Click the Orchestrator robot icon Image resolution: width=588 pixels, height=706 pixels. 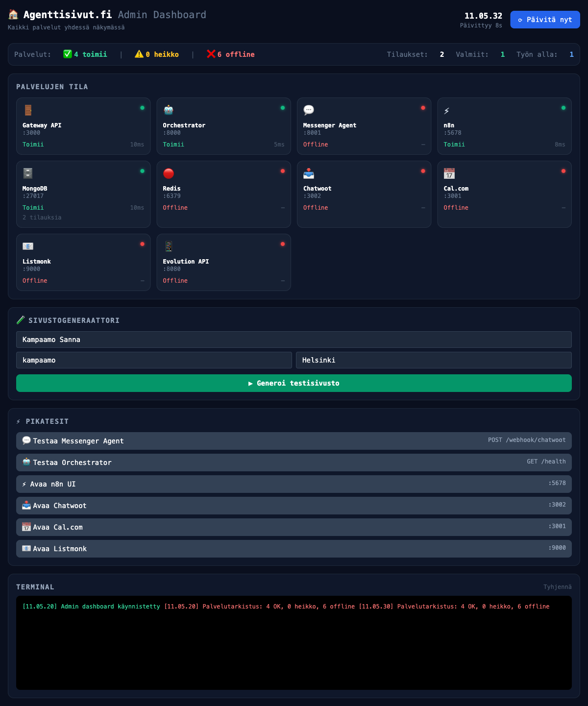click(169, 110)
